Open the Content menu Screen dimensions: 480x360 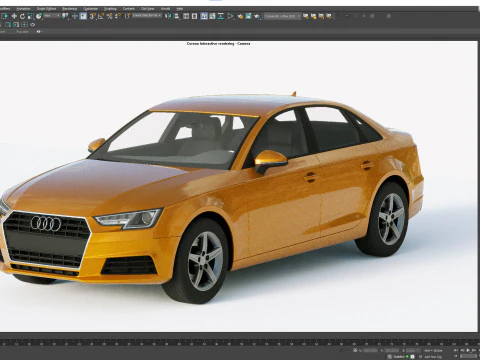[x=129, y=9]
